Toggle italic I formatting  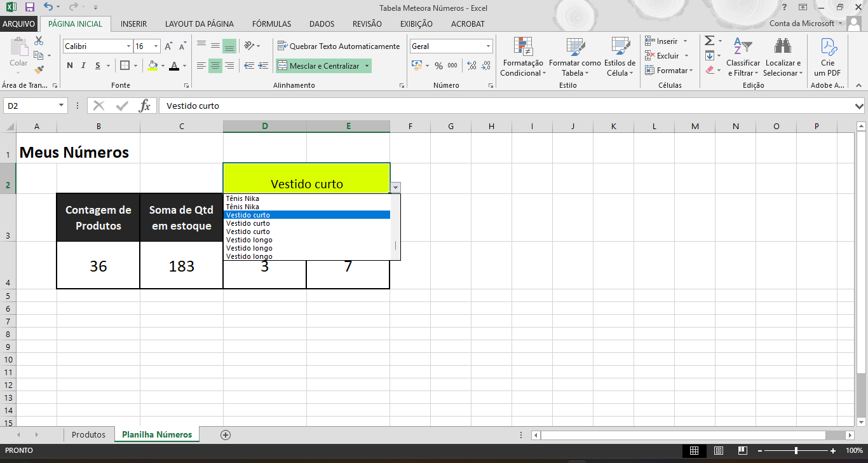[x=83, y=66]
